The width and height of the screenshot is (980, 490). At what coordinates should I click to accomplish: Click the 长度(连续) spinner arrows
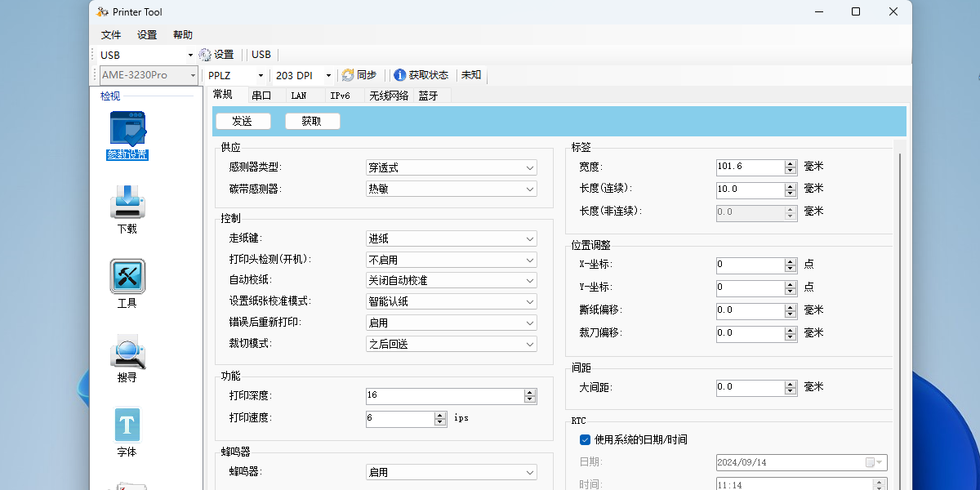[791, 189]
